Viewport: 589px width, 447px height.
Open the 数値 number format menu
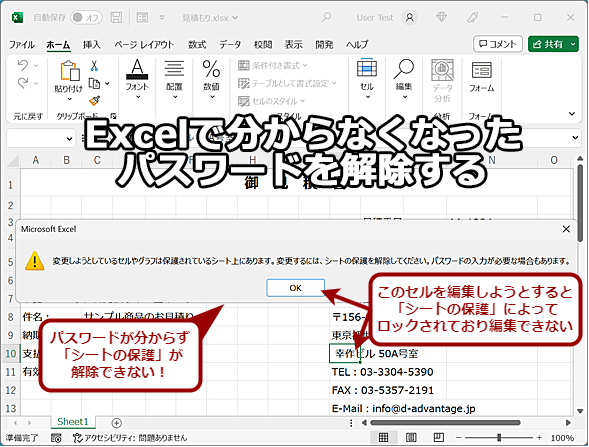pyautogui.click(x=211, y=80)
